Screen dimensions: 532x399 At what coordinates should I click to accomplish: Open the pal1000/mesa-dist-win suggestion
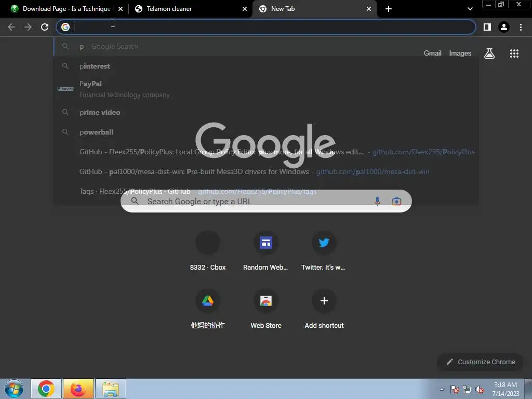point(266,171)
